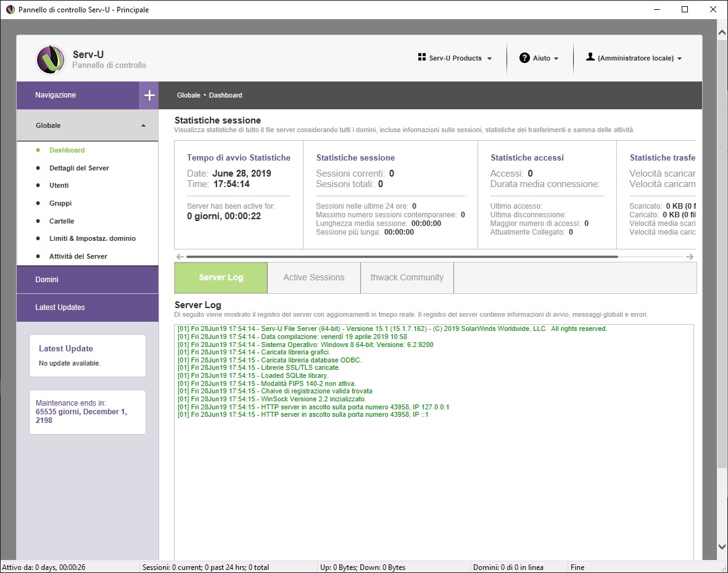Open the Utenti page
This screenshot has height=573, width=728.
click(59, 185)
